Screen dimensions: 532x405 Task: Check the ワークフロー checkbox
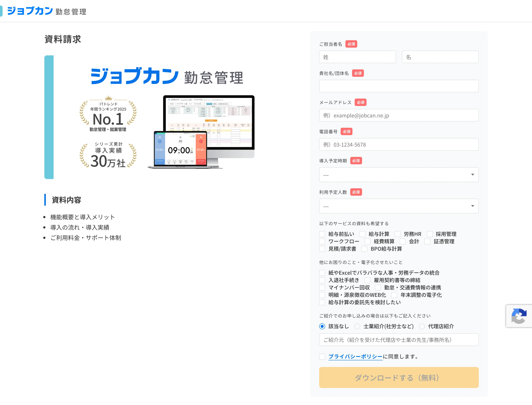click(322, 242)
